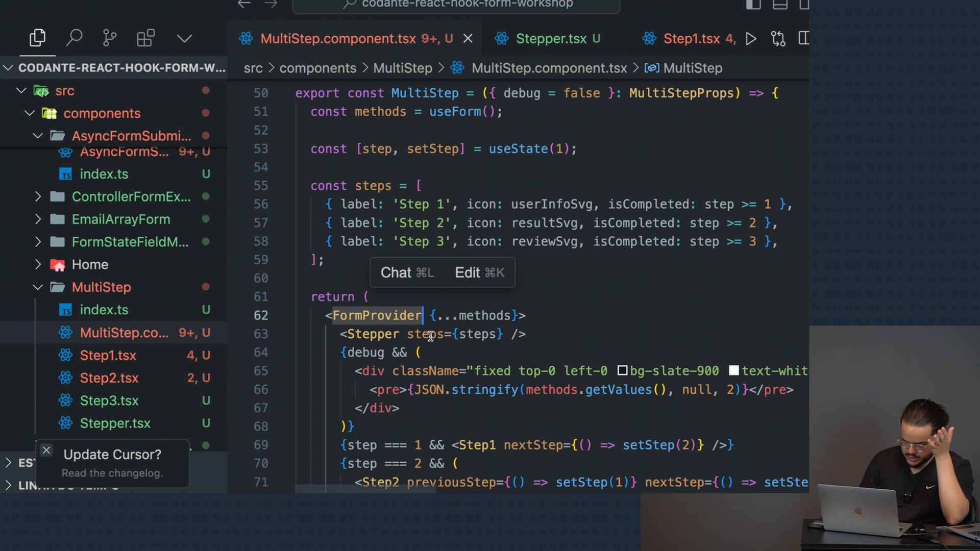Switch to the Step1.tsx tab

pos(691,39)
